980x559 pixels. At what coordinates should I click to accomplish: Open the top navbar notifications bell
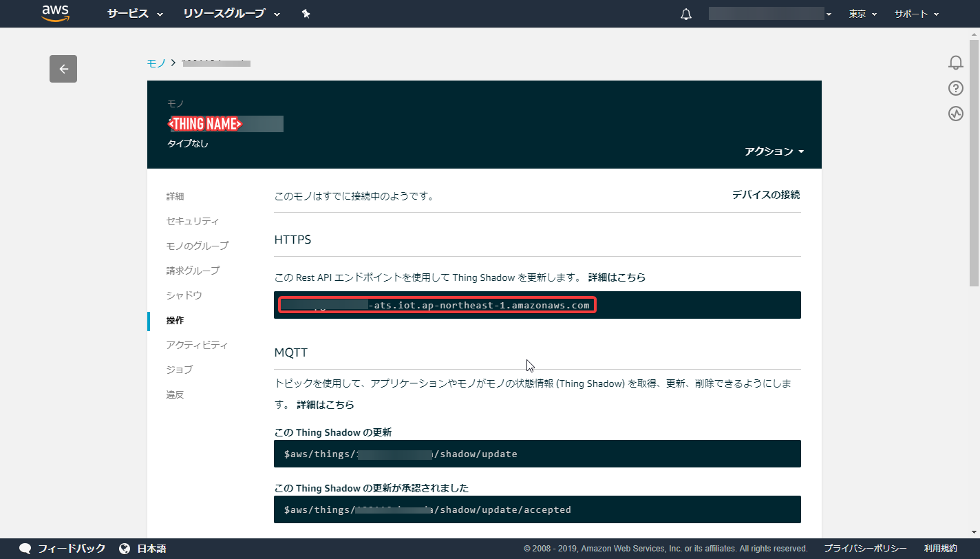[x=686, y=14]
